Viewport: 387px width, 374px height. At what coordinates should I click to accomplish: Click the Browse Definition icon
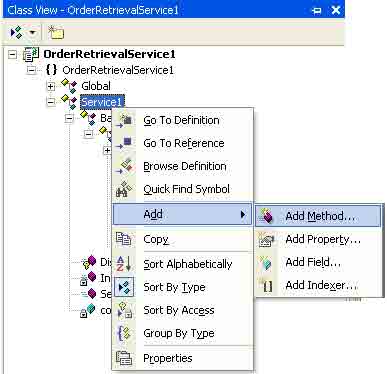(x=124, y=166)
